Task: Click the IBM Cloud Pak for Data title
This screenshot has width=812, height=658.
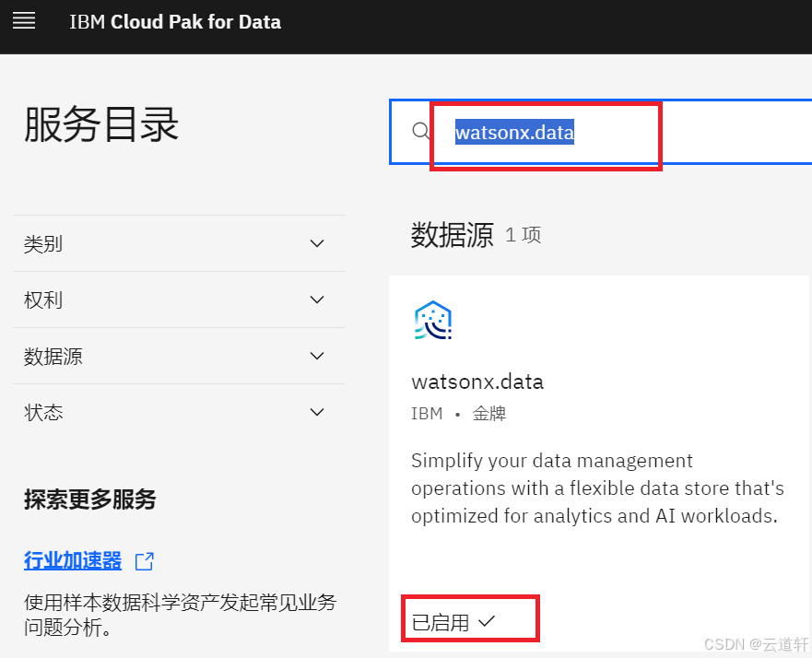Action: pyautogui.click(x=175, y=22)
